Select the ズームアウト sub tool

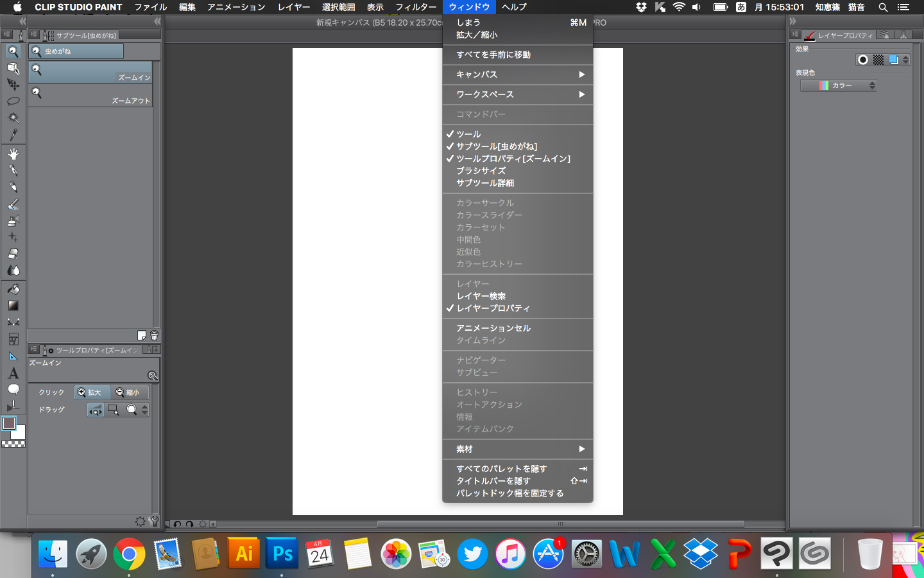pos(90,95)
